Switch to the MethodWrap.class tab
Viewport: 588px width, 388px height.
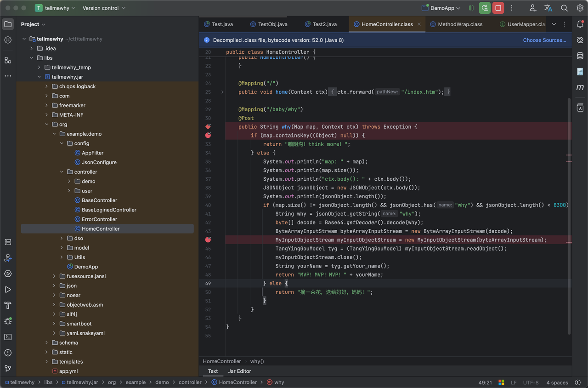pyautogui.click(x=460, y=24)
